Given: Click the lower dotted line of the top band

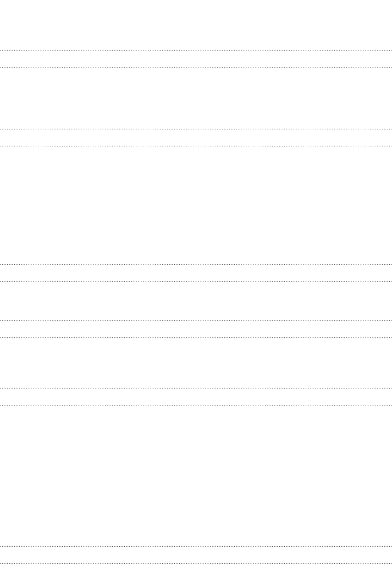Looking at the screenshot, I should (x=196, y=67).
